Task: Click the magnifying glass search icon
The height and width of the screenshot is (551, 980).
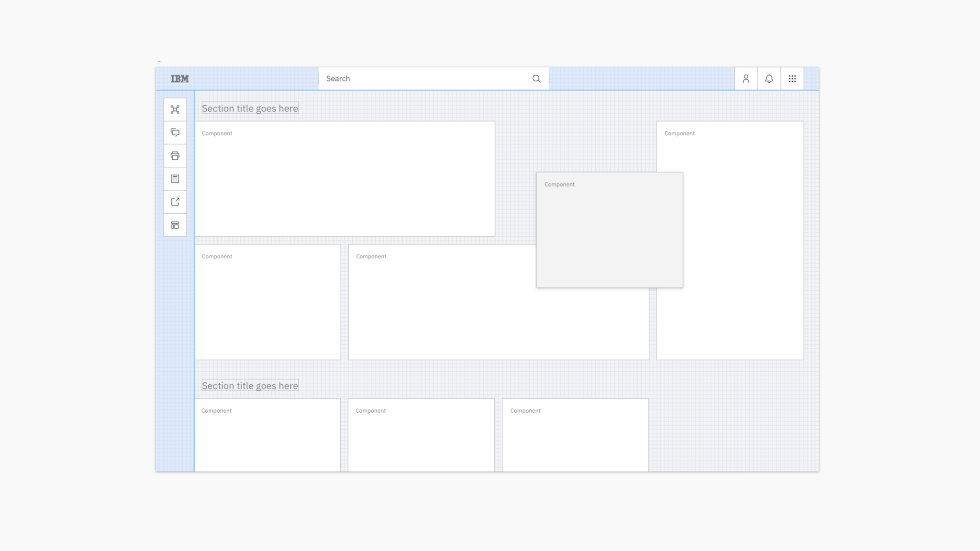Action: pyautogui.click(x=536, y=78)
